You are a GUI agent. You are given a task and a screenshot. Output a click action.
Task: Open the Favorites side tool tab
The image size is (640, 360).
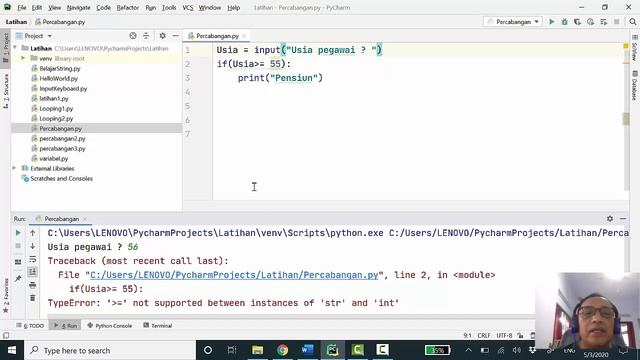6,296
